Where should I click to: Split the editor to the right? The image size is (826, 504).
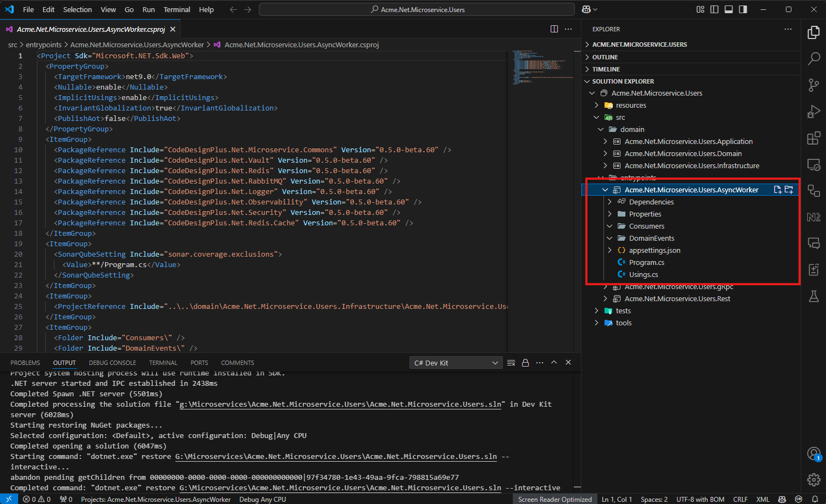pyautogui.click(x=554, y=29)
